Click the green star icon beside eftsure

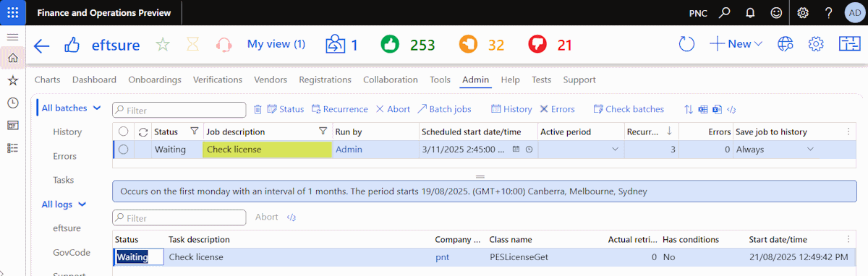(163, 45)
